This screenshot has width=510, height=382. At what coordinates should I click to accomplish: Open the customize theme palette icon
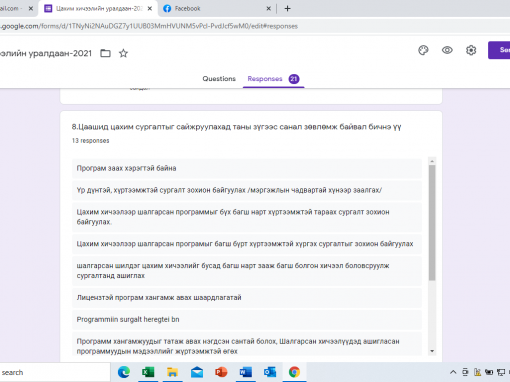pos(423,50)
